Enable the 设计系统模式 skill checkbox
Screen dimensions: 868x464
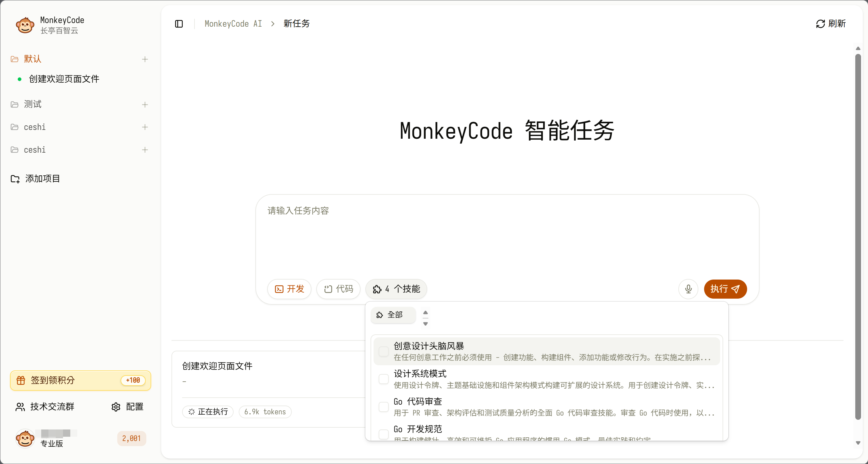pyautogui.click(x=384, y=379)
